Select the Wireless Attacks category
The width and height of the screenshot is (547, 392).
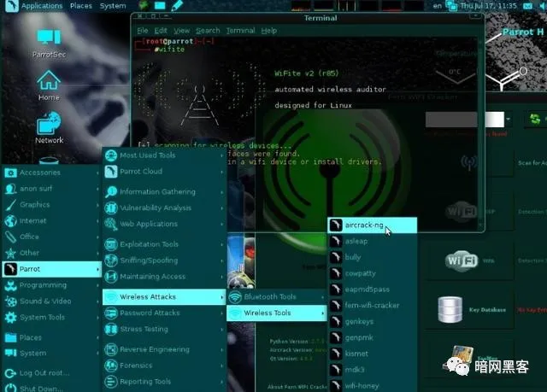point(164,297)
